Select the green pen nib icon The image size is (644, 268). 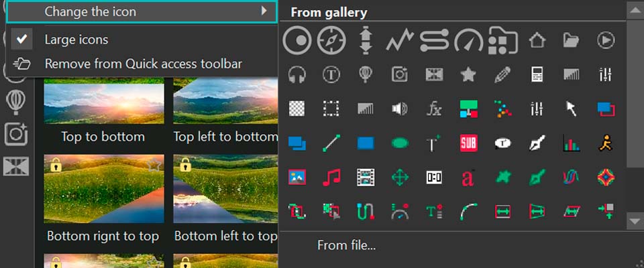(x=537, y=178)
